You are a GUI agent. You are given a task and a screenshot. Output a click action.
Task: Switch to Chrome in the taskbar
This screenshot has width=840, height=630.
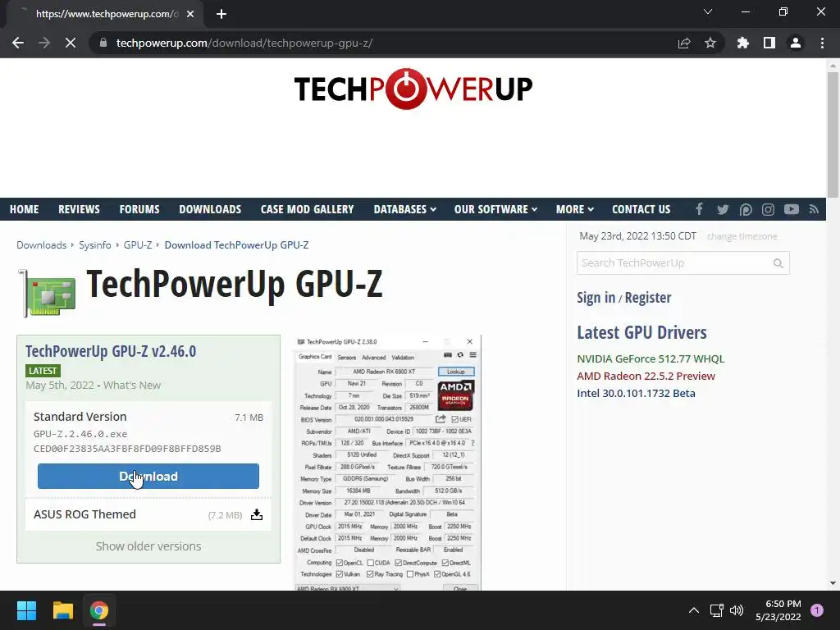(x=98, y=610)
